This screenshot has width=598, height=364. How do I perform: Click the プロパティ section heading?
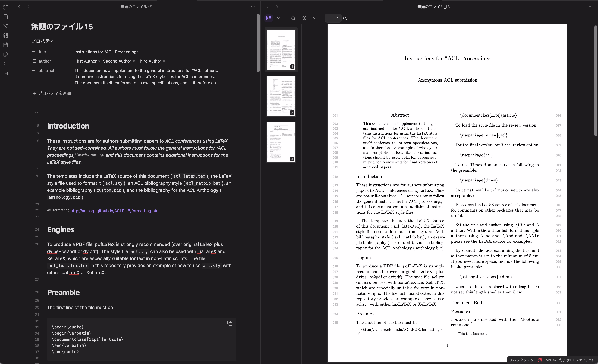(43, 41)
